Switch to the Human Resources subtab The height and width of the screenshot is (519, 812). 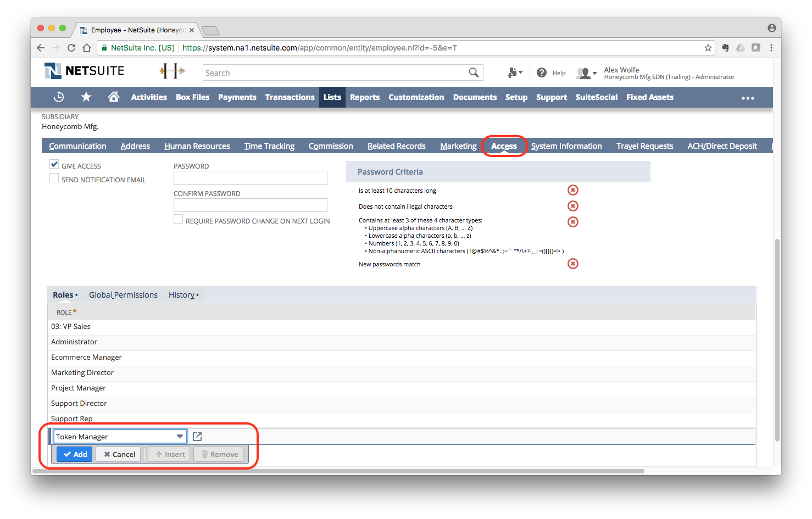click(x=197, y=146)
